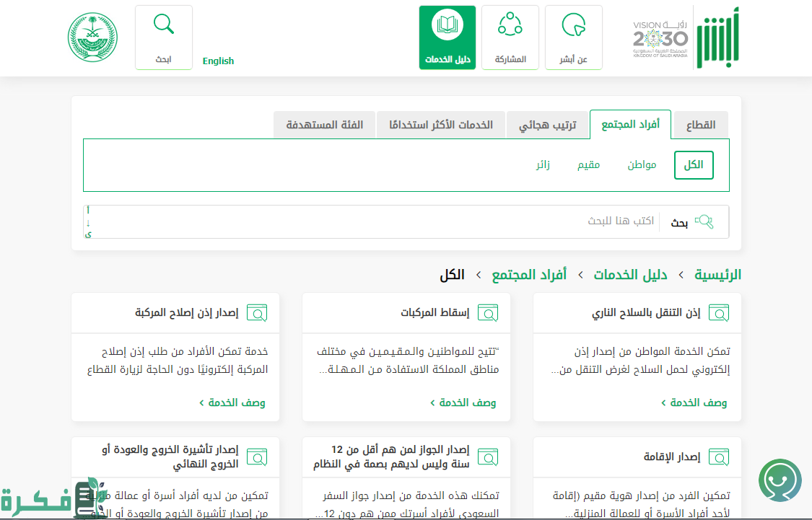812x520 pixels.
Task: Toggle alphabetical sort order in search bar
Action: click(x=88, y=222)
